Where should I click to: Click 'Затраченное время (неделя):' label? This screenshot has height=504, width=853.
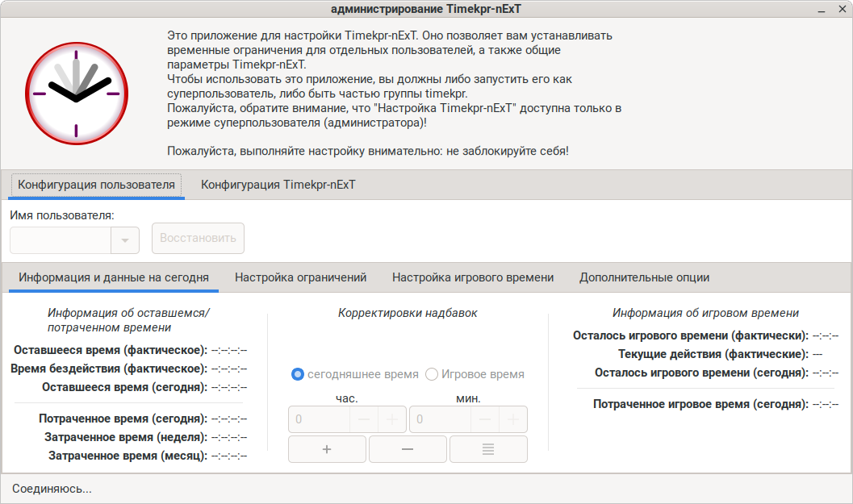pyautogui.click(x=126, y=437)
